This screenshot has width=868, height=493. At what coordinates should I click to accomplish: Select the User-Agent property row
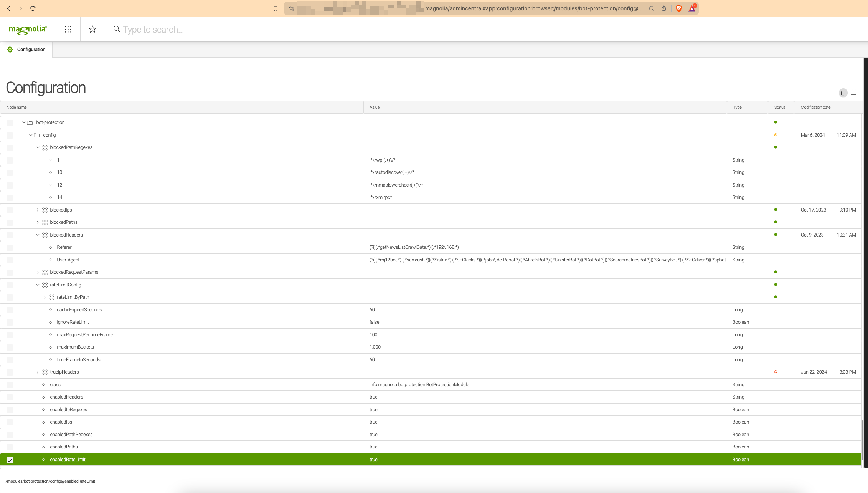pyautogui.click(x=68, y=260)
